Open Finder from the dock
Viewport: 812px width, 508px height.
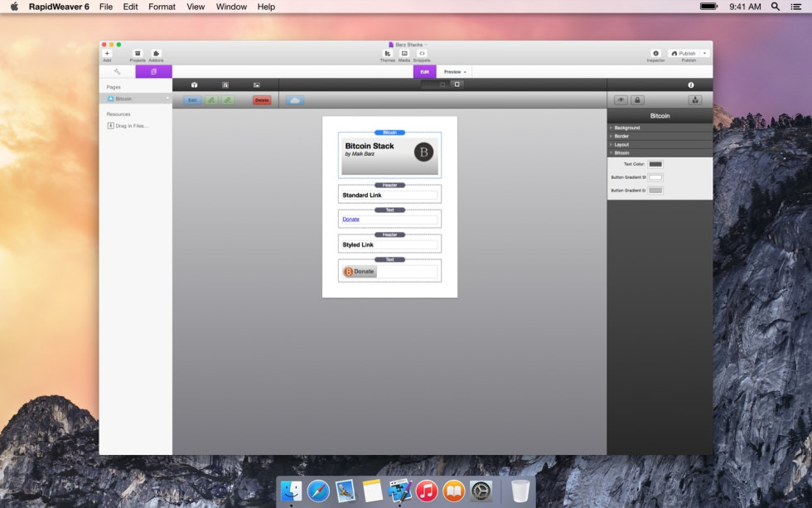(x=291, y=491)
